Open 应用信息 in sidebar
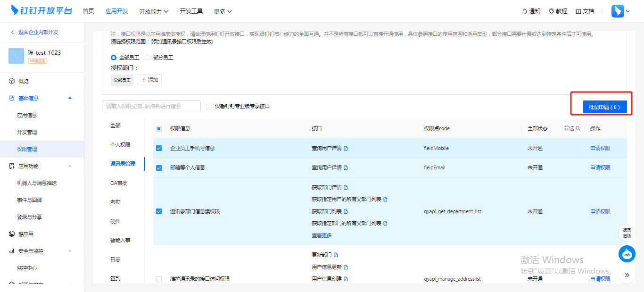The height and width of the screenshot is (292, 644). pyautogui.click(x=27, y=115)
